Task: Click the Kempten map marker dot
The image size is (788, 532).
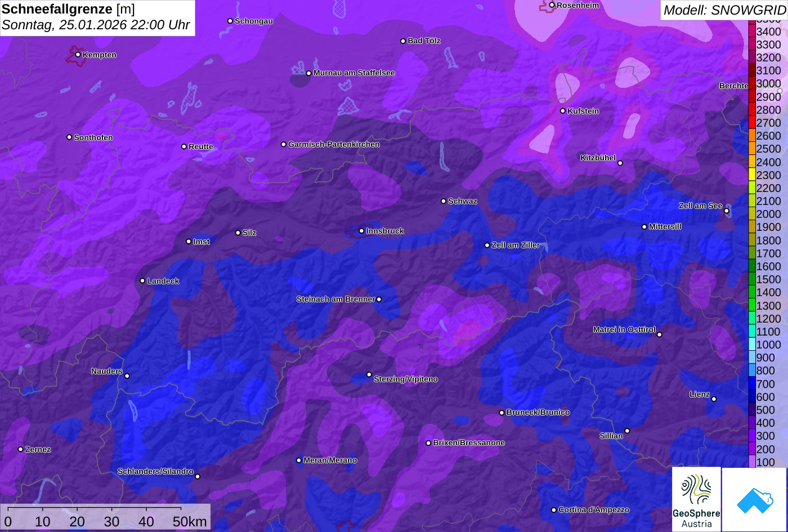Action: (78, 55)
